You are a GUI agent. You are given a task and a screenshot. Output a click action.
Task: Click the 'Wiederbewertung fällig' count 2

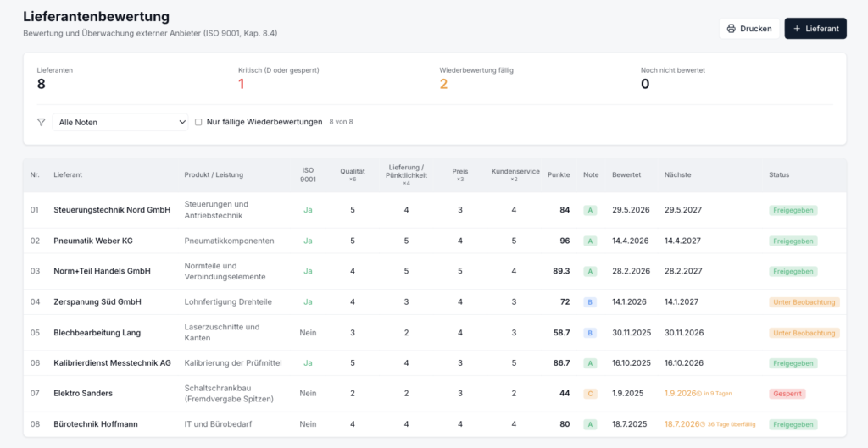pyautogui.click(x=443, y=84)
